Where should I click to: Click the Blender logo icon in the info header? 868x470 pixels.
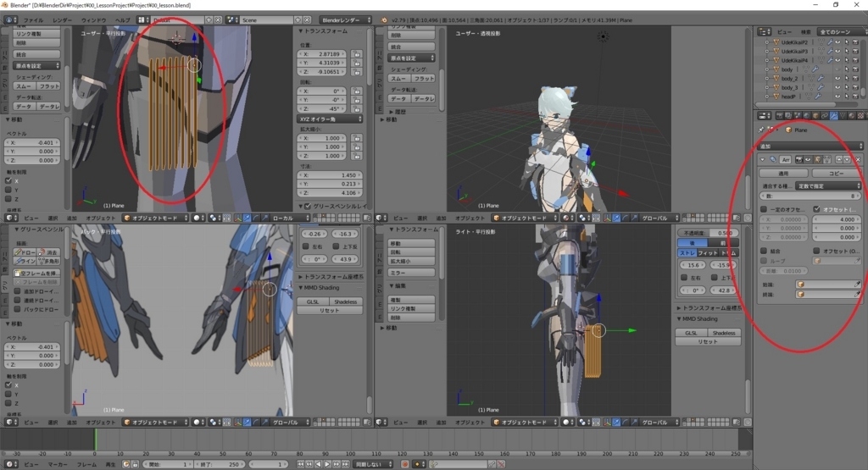[384, 20]
